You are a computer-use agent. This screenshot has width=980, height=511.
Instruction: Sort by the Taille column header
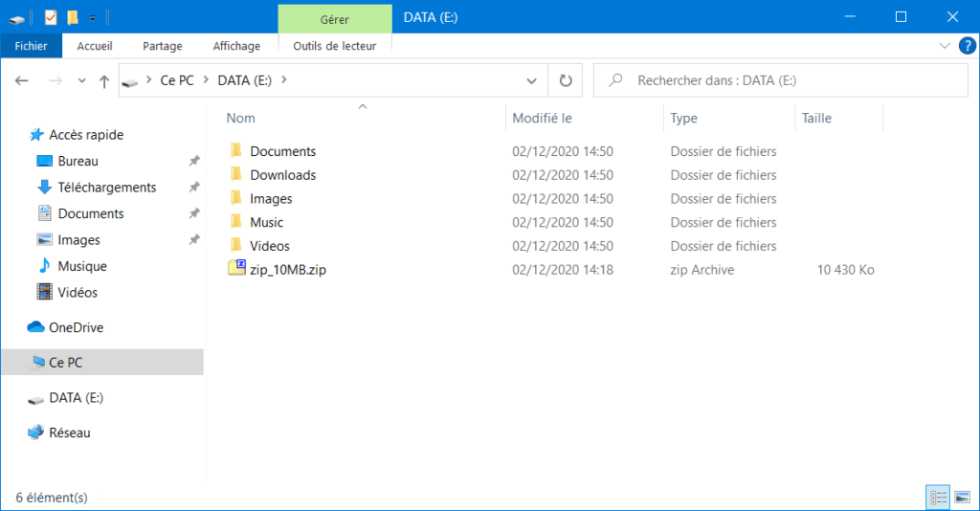click(x=816, y=118)
